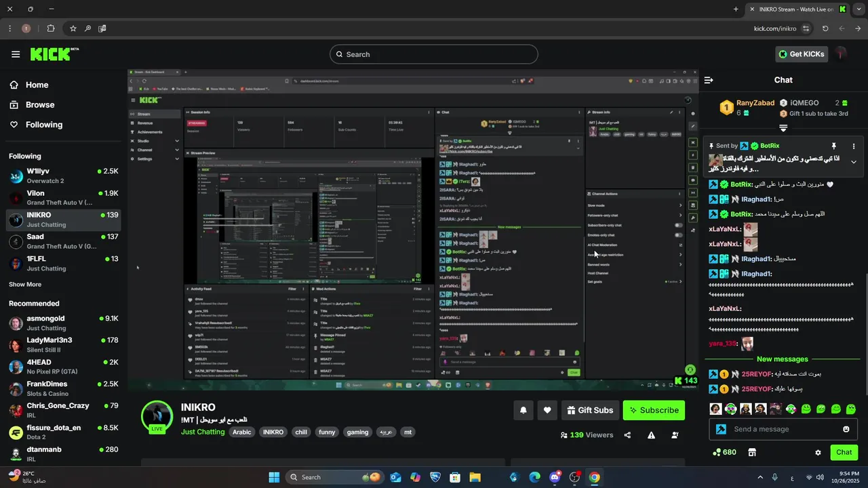The width and height of the screenshot is (868, 488).
Task: Open the emoji picker in chat
Action: 846,429
